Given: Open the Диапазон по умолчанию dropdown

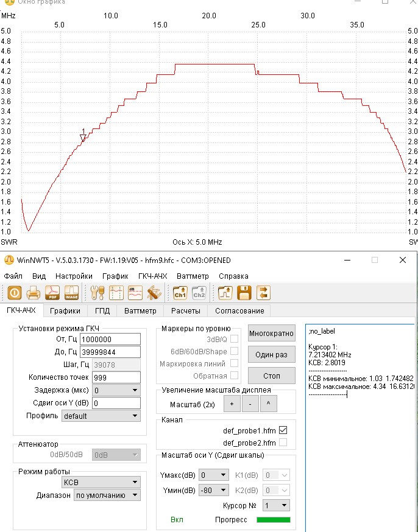Looking at the screenshot, I should click(x=107, y=495).
